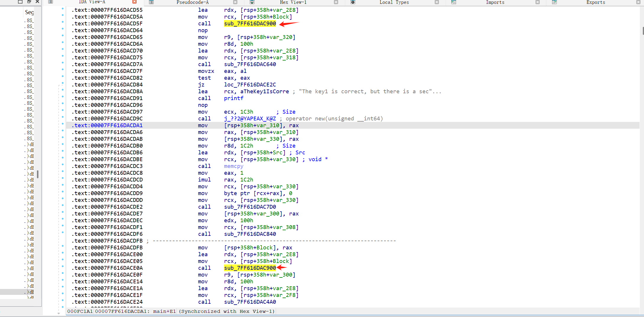Toggle breakpoint dot at address DACD5F
The height and width of the screenshot is (317, 644).
(x=63, y=22)
